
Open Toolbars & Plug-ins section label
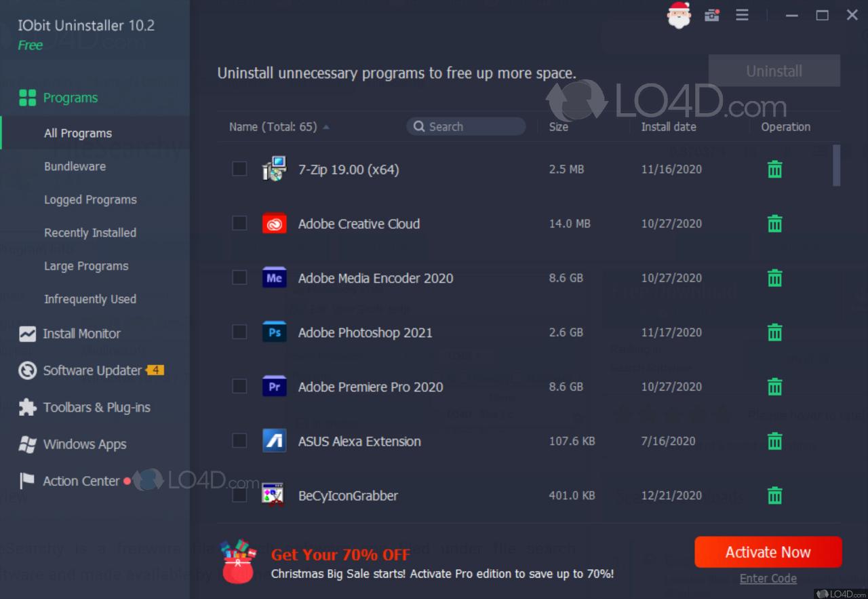[97, 407]
